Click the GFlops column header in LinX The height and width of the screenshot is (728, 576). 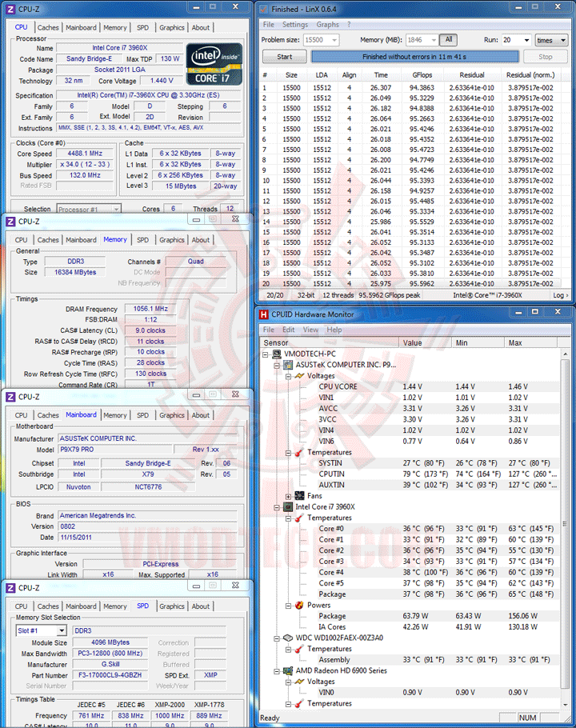pyautogui.click(x=422, y=74)
